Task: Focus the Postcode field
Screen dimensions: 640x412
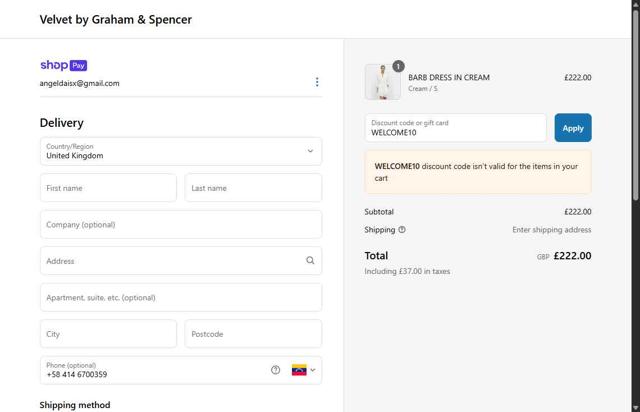Action: (253, 334)
